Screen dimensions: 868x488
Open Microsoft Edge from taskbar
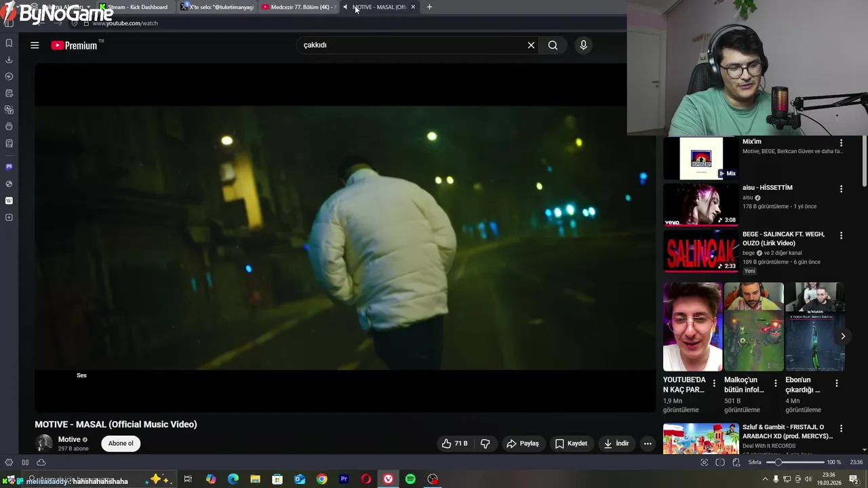(x=233, y=479)
